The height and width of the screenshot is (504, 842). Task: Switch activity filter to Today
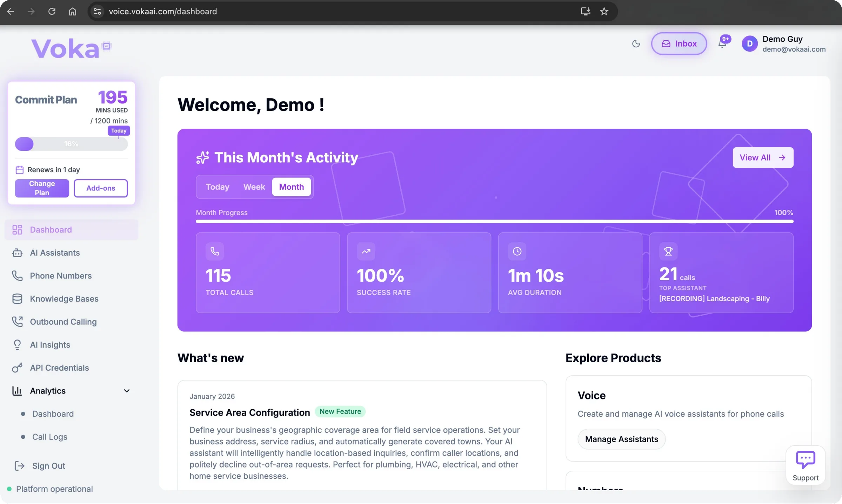[217, 187]
